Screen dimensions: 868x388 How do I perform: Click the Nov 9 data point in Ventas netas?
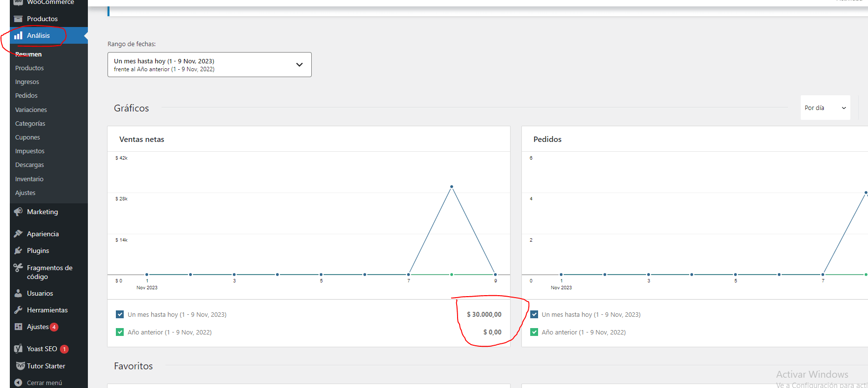pyautogui.click(x=495, y=275)
